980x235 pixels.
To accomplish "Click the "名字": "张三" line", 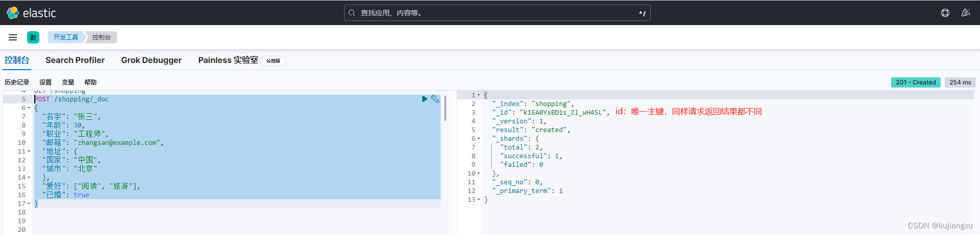I will [x=72, y=117].
